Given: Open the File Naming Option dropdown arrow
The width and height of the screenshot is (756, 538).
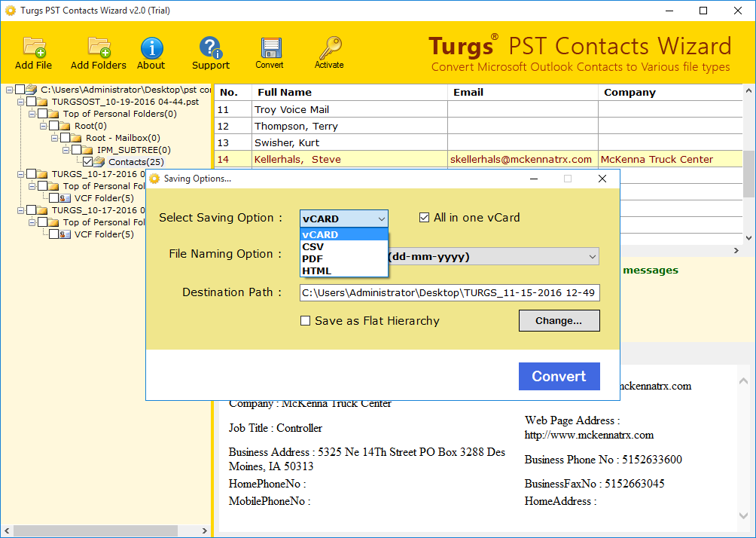Looking at the screenshot, I should click(593, 257).
